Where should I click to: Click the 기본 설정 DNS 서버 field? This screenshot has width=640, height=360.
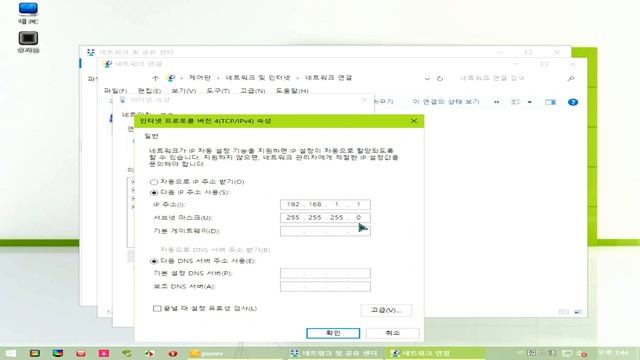(x=325, y=273)
